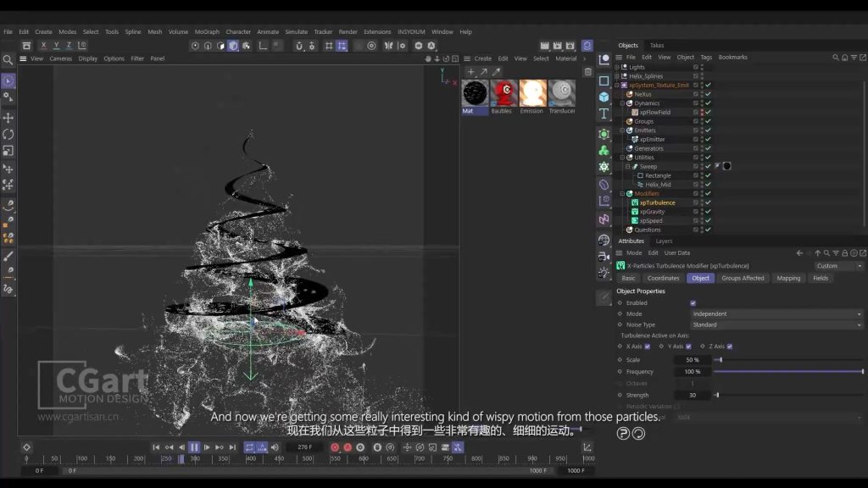Click the Render to Picture Viewer clapper icon
This screenshot has height=488, width=868.
pyautogui.click(x=558, y=46)
